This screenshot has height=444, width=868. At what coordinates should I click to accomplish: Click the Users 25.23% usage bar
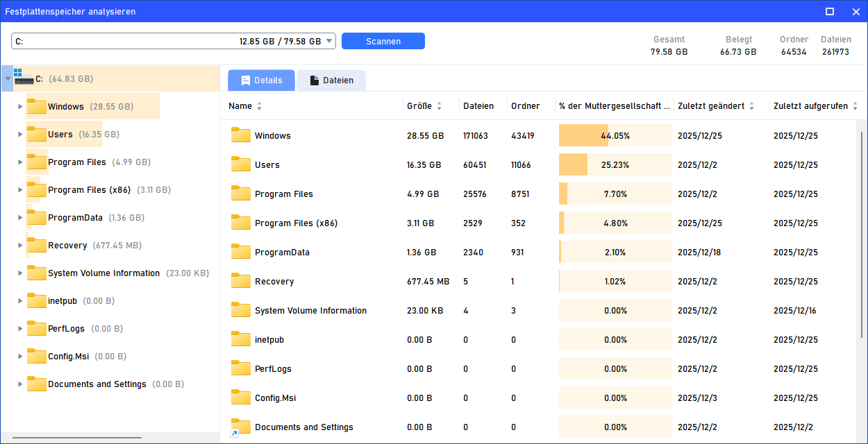[615, 164]
